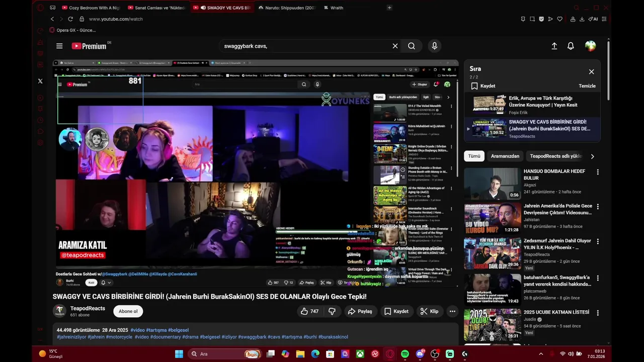Start voice search with the microphone icon

(x=435, y=46)
